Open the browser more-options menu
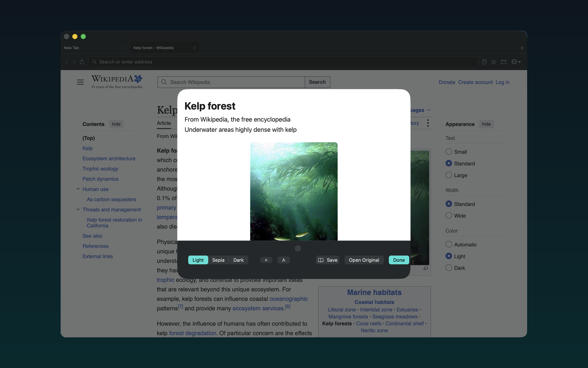 pyautogui.click(x=516, y=62)
